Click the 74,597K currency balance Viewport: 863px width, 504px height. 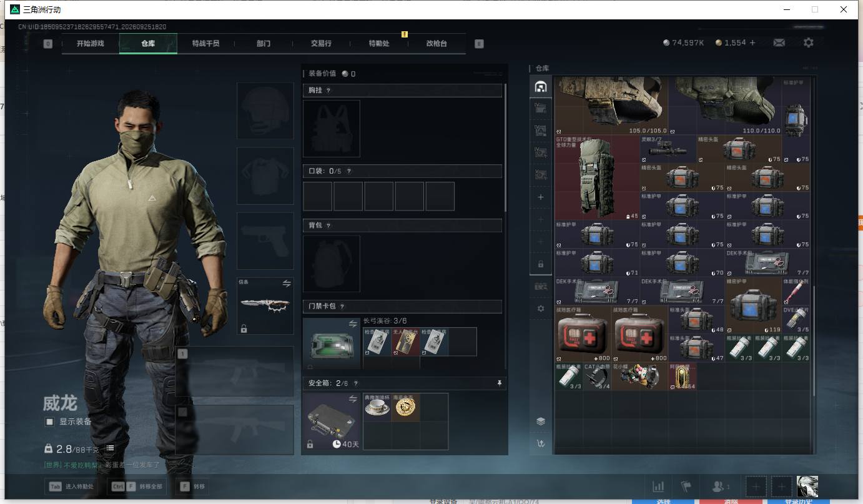pyautogui.click(x=684, y=42)
